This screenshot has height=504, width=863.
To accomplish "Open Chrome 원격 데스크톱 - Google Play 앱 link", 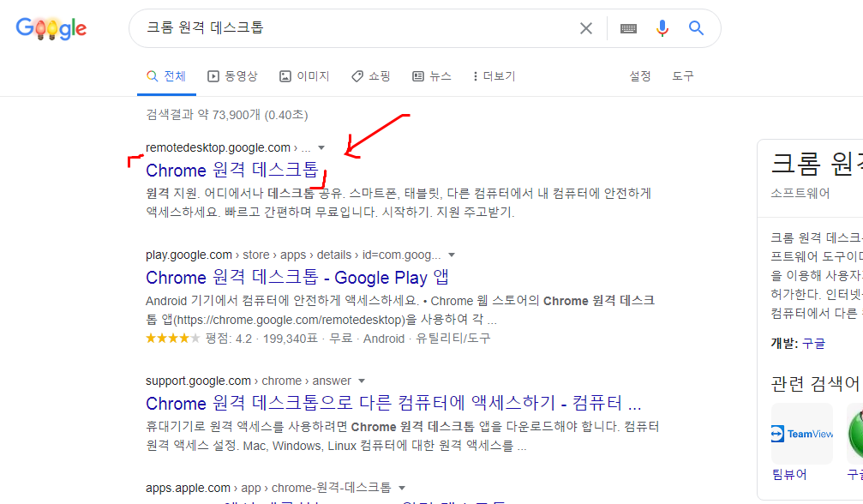I will coord(297,278).
